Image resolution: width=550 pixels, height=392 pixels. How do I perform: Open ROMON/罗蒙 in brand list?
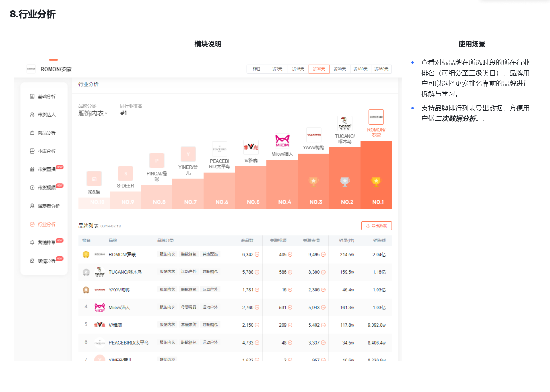(x=122, y=255)
